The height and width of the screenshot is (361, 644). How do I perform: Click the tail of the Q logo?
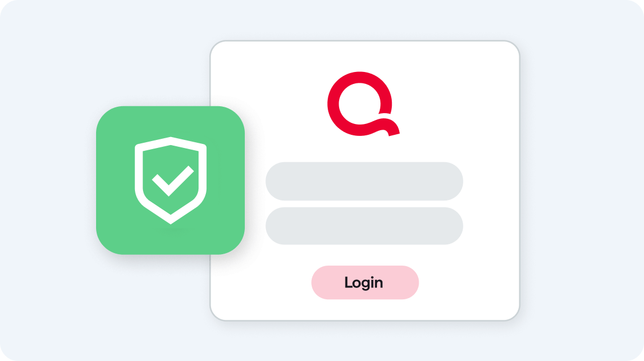pyautogui.click(x=388, y=127)
